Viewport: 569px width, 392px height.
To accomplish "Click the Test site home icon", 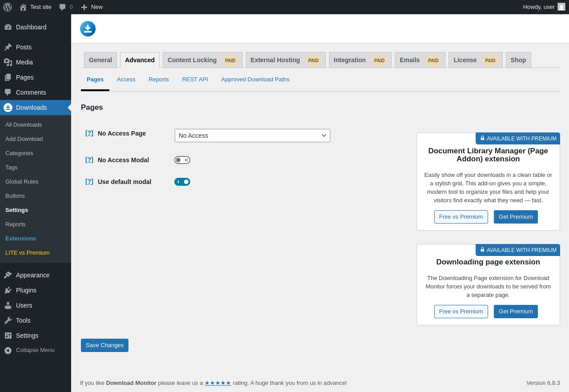I will pos(23,7).
